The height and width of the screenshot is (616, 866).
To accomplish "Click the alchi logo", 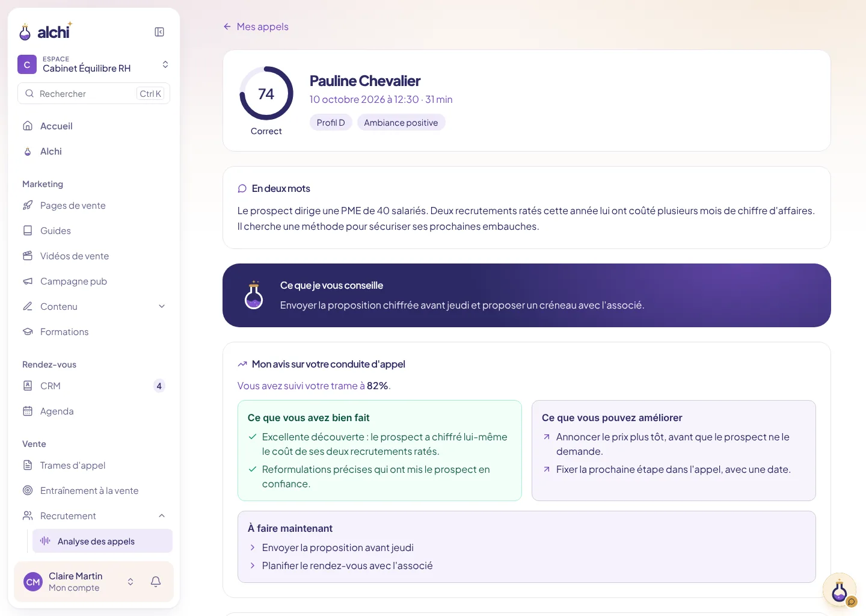I will pos(46,31).
